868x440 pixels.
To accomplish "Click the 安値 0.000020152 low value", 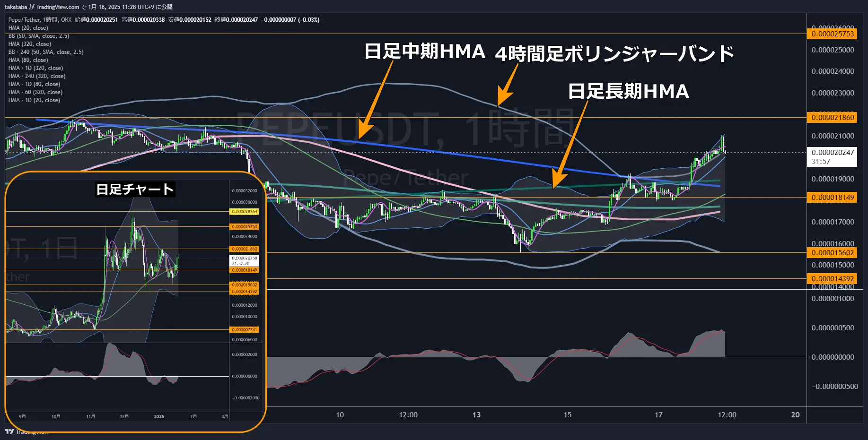I will (190, 20).
